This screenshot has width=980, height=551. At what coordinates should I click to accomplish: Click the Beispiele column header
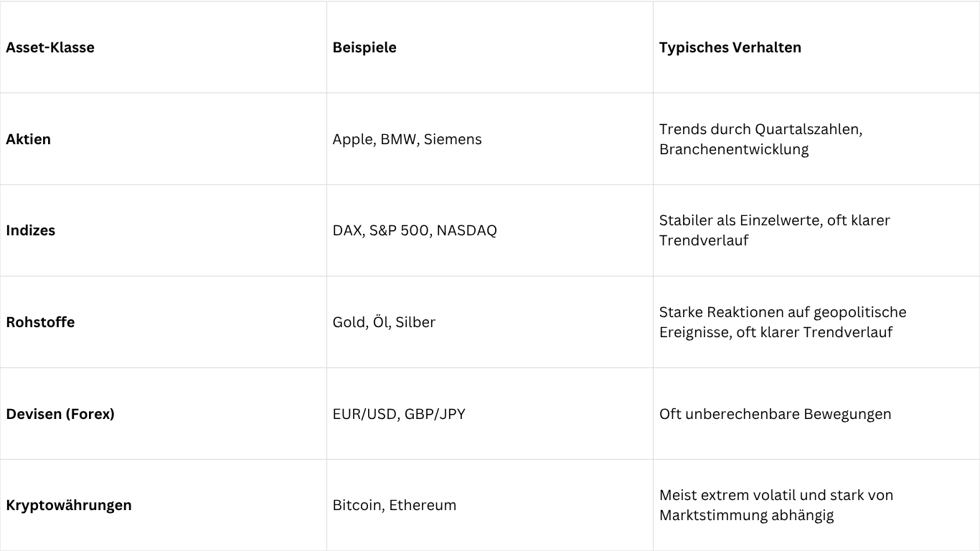pyautogui.click(x=364, y=47)
